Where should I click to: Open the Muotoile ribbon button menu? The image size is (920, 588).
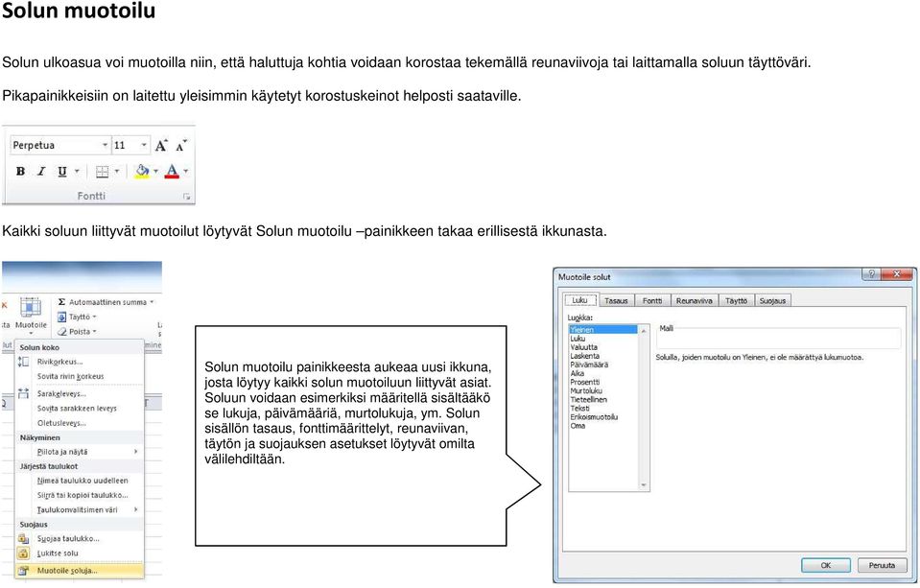(x=31, y=315)
